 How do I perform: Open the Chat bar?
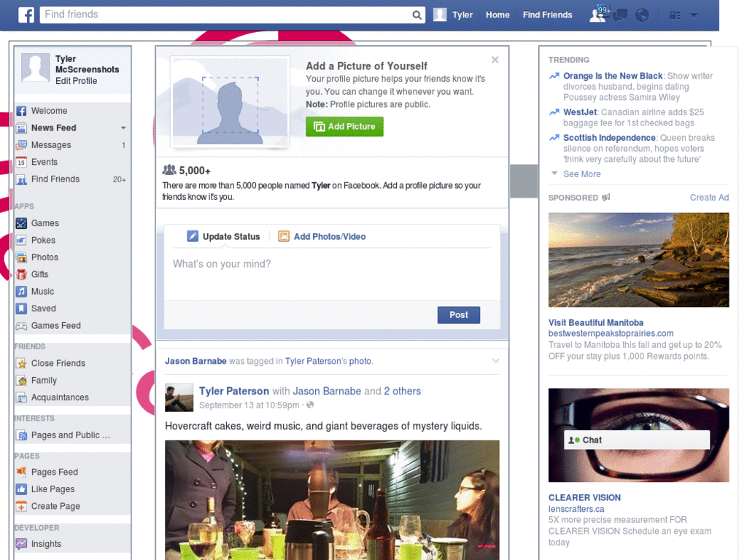click(x=636, y=440)
